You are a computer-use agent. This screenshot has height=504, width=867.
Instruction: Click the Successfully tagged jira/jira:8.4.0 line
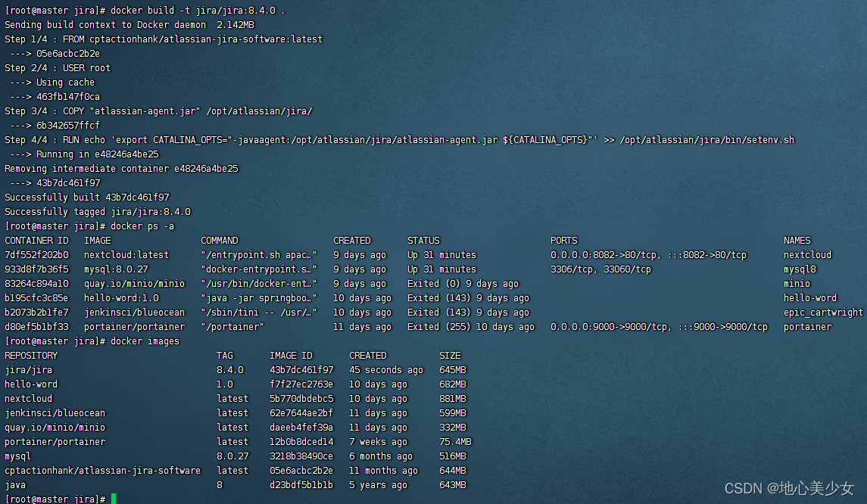(98, 212)
